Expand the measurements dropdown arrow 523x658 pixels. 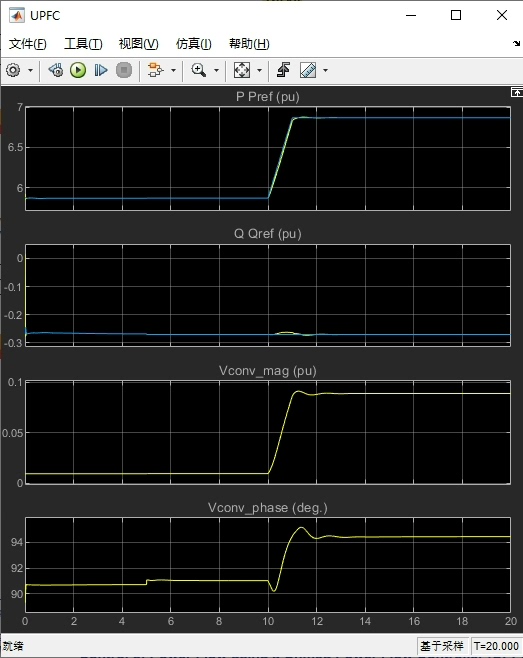(x=325, y=70)
